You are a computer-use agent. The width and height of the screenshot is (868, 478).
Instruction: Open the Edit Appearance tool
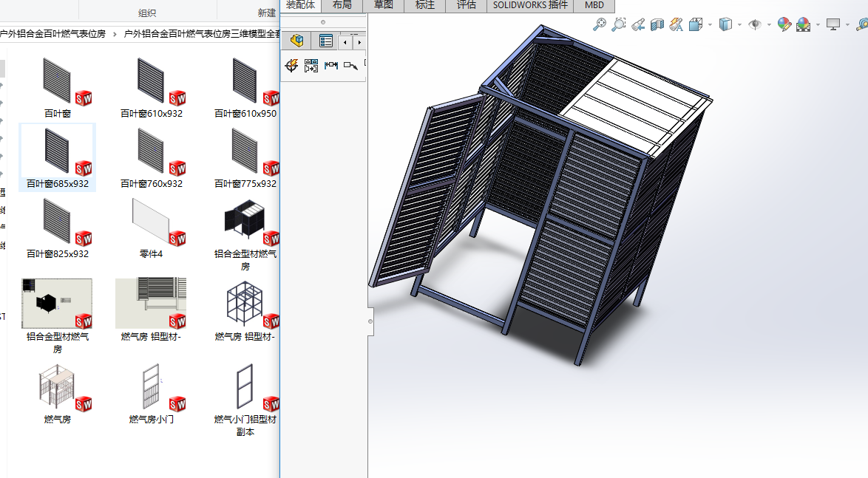(784, 24)
